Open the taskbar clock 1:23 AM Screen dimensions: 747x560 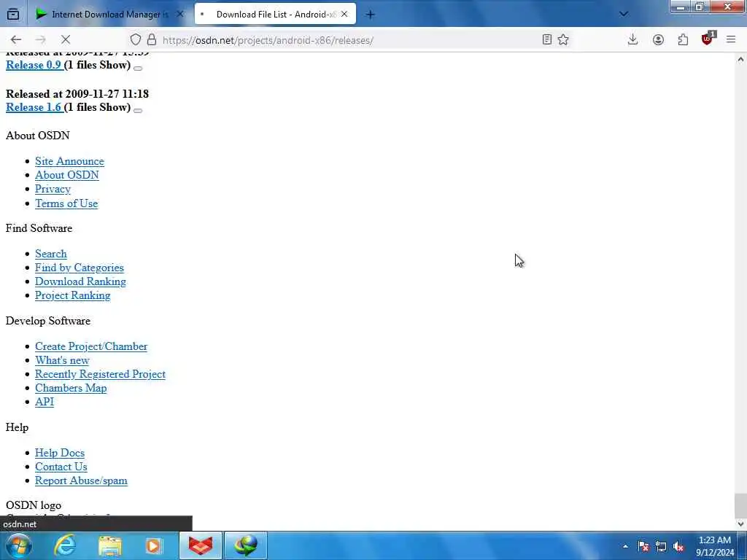coord(715,546)
